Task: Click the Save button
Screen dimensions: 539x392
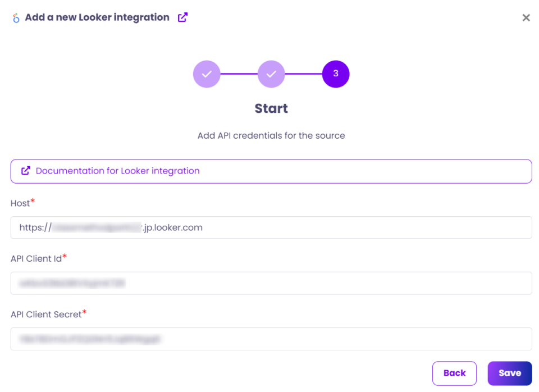Action: click(509, 373)
